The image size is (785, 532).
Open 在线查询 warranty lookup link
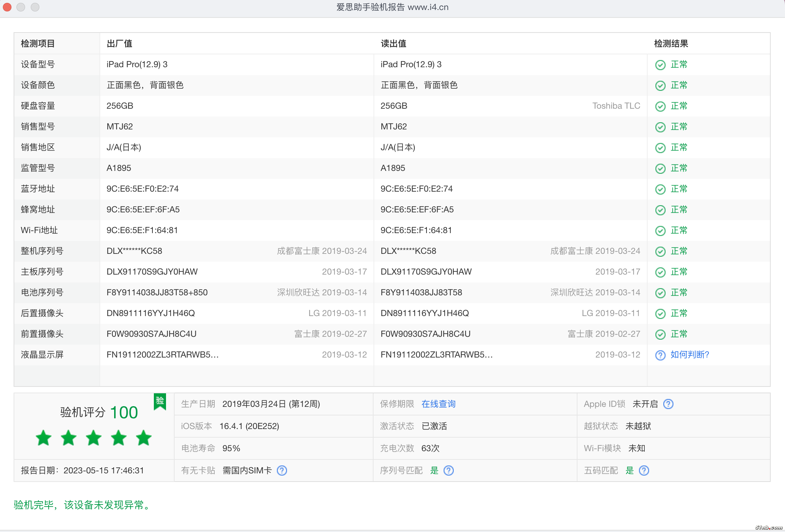[x=438, y=404]
